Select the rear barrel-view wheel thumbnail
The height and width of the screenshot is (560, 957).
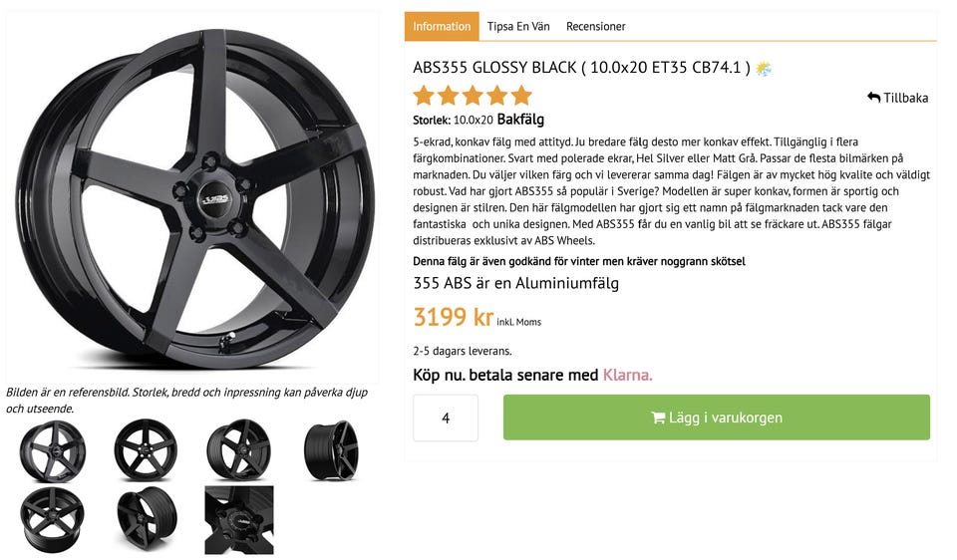point(146,519)
